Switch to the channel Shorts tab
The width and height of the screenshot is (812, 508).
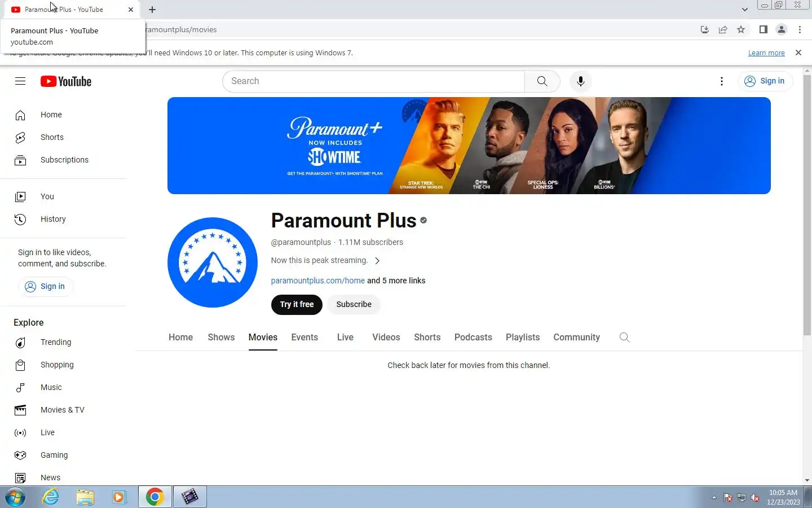427,337
